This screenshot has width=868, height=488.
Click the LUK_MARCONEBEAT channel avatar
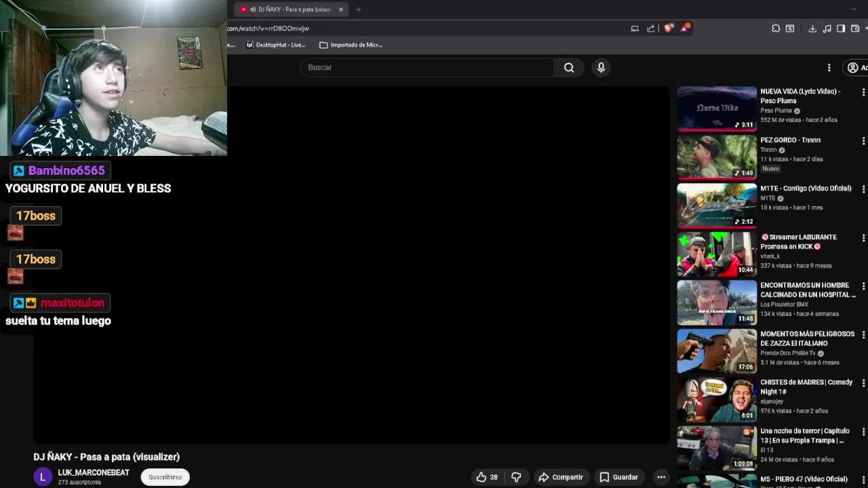click(42, 477)
